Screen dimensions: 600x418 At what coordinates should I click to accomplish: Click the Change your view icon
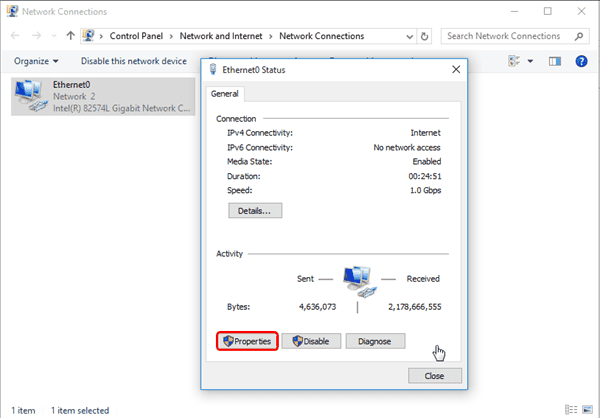click(x=514, y=61)
